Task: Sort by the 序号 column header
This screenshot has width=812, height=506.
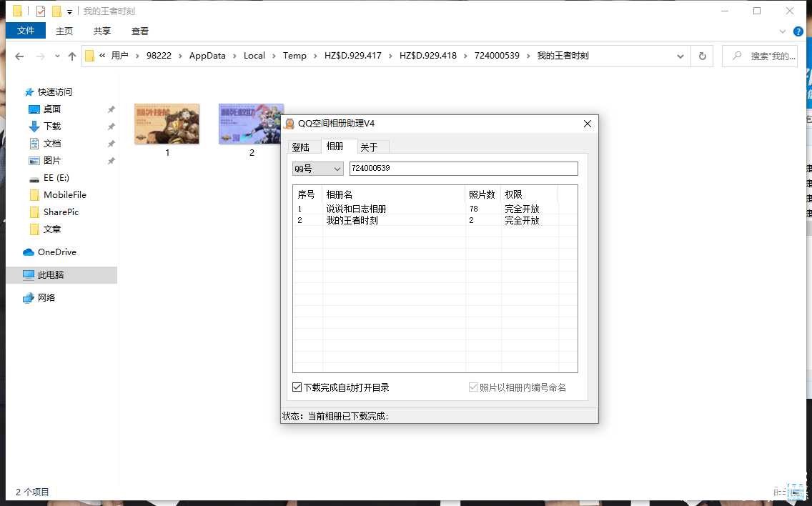Action: click(307, 194)
